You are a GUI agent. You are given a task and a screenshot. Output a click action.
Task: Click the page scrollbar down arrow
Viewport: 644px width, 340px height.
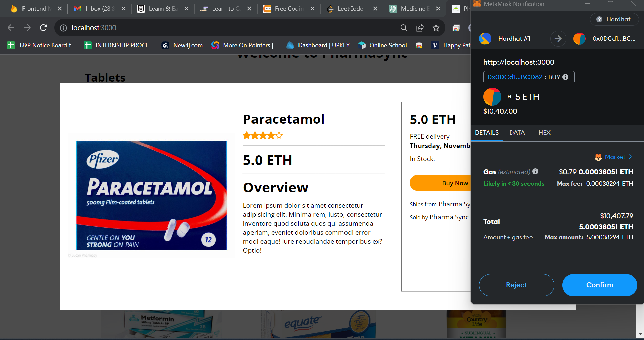pos(640,334)
